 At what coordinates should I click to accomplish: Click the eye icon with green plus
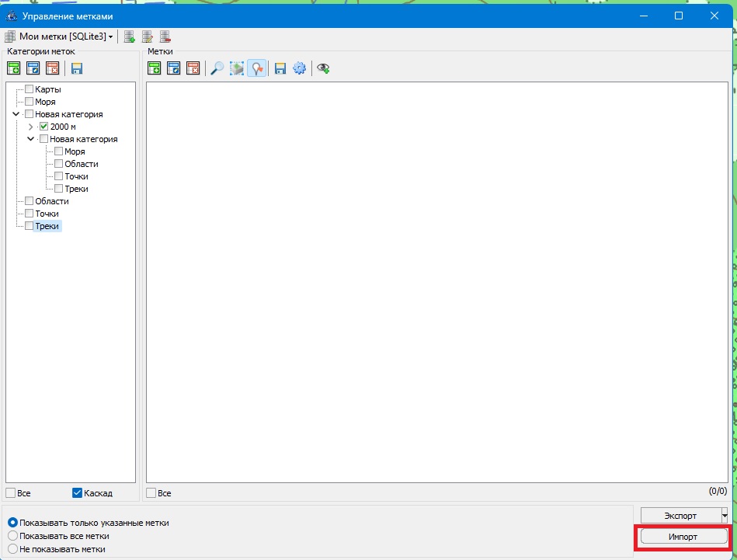pos(323,68)
